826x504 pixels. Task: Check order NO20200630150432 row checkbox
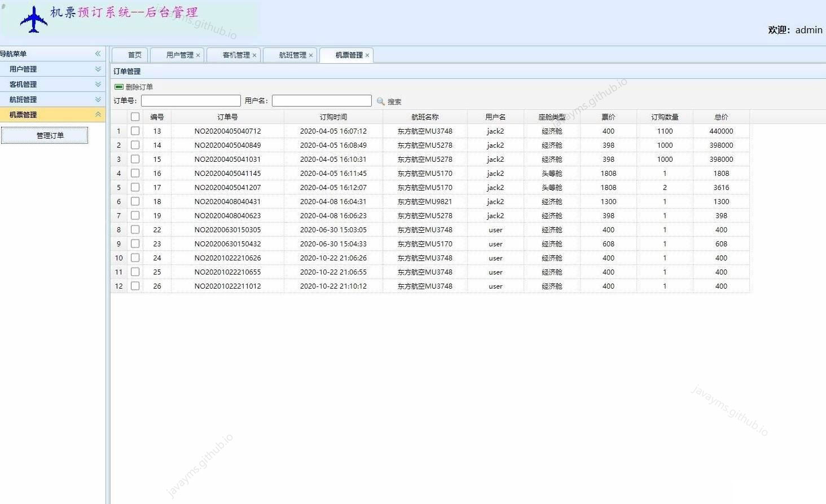coord(135,244)
